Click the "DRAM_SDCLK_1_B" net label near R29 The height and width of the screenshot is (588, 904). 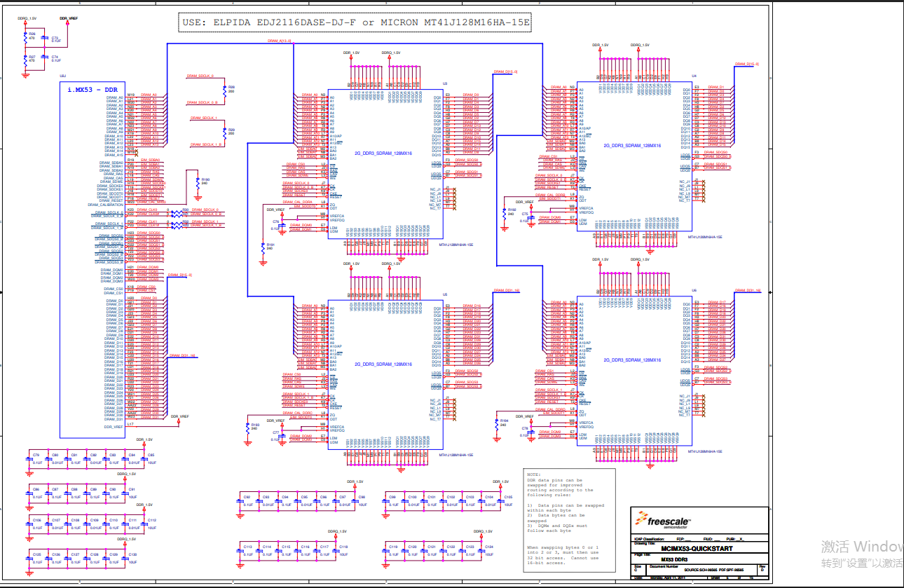click(x=207, y=145)
